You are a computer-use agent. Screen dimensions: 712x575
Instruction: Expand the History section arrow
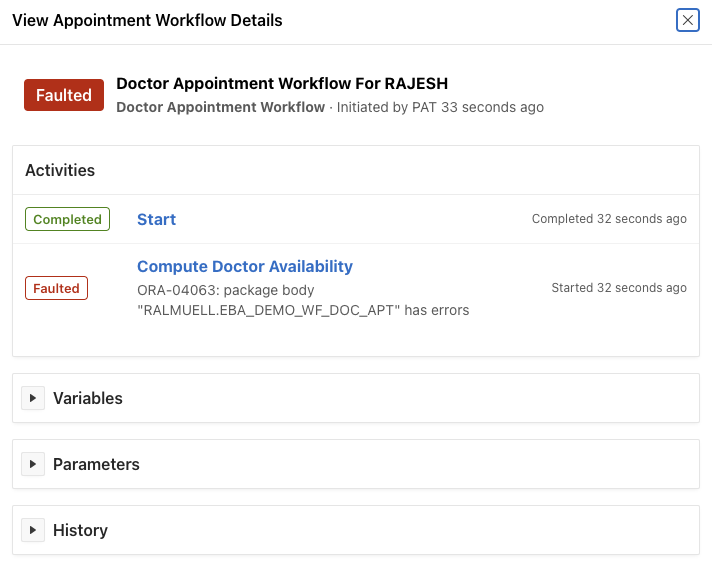click(x=33, y=530)
